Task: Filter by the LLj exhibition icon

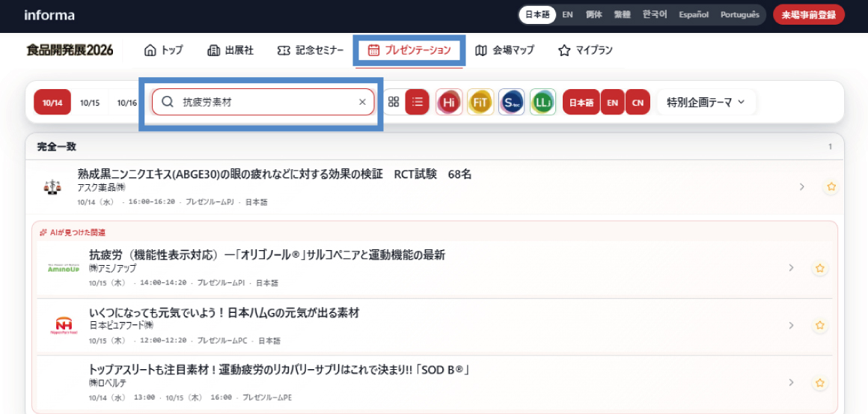Action: click(x=542, y=102)
